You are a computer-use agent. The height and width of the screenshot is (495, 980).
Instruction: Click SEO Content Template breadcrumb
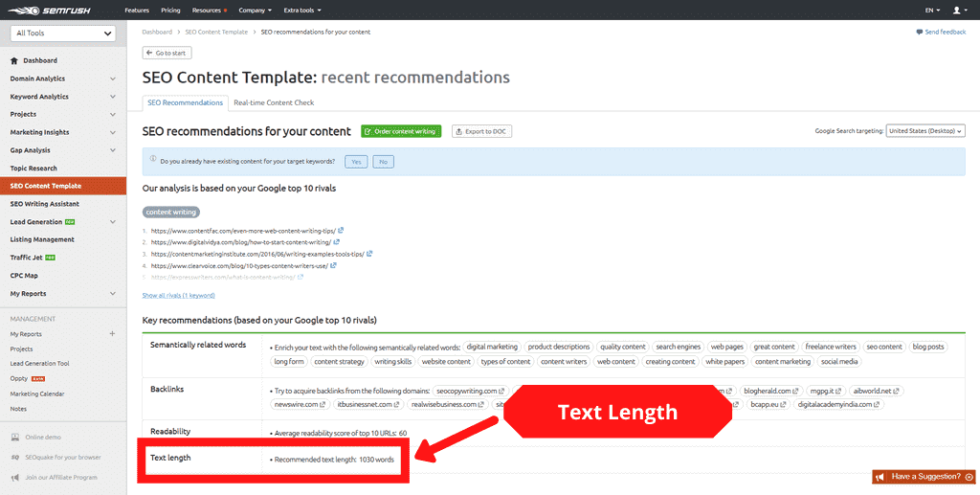(216, 32)
